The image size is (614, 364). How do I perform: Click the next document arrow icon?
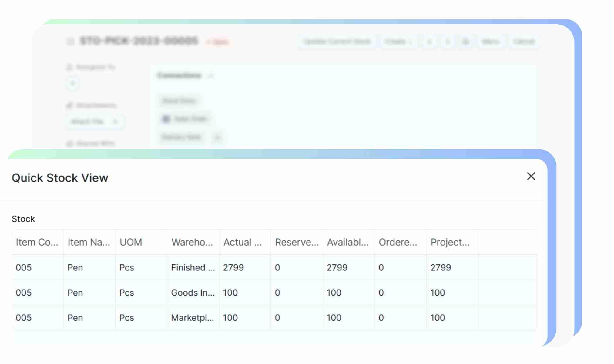[448, 41]
